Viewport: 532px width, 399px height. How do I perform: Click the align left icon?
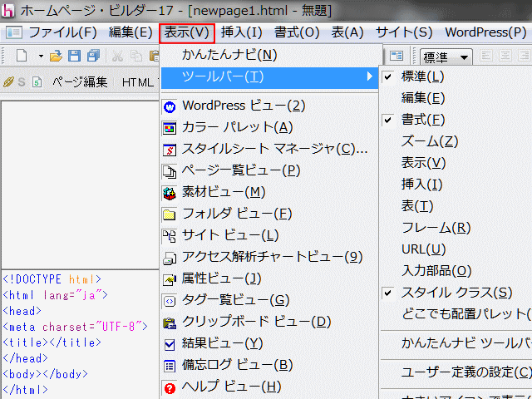pyautogui.click(x=486, y=56)
